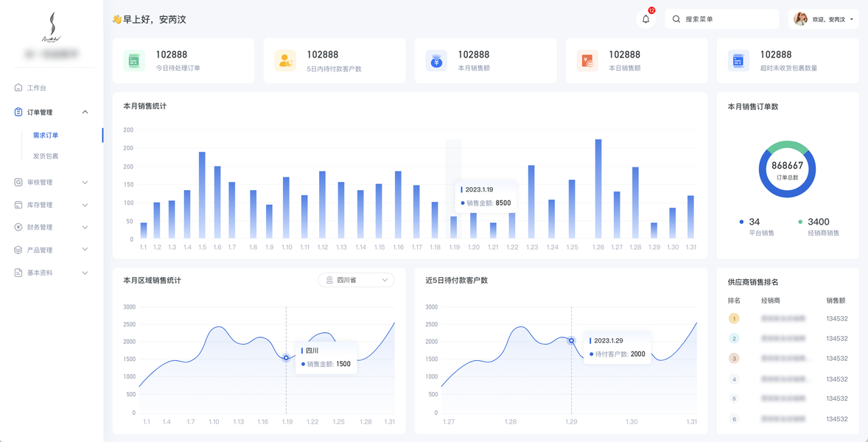Click the orange 本日销售额 card icon
Screen dimensions: 868x442
click(x=587, y=60)
